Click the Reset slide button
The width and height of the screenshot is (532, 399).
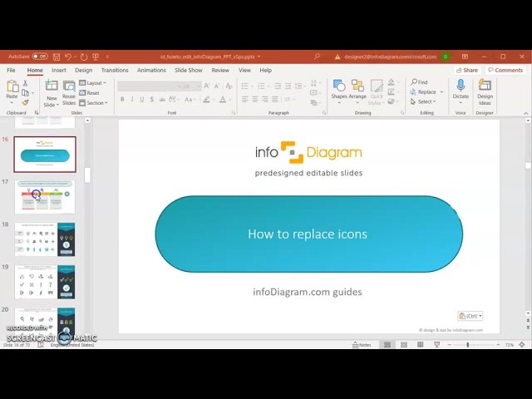(x=89, y=92)
